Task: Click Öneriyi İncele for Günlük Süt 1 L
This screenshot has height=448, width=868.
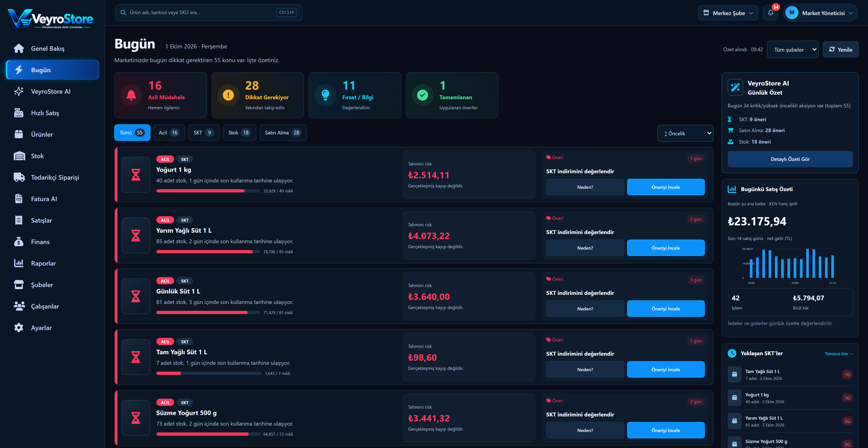Action: point(666,308)
